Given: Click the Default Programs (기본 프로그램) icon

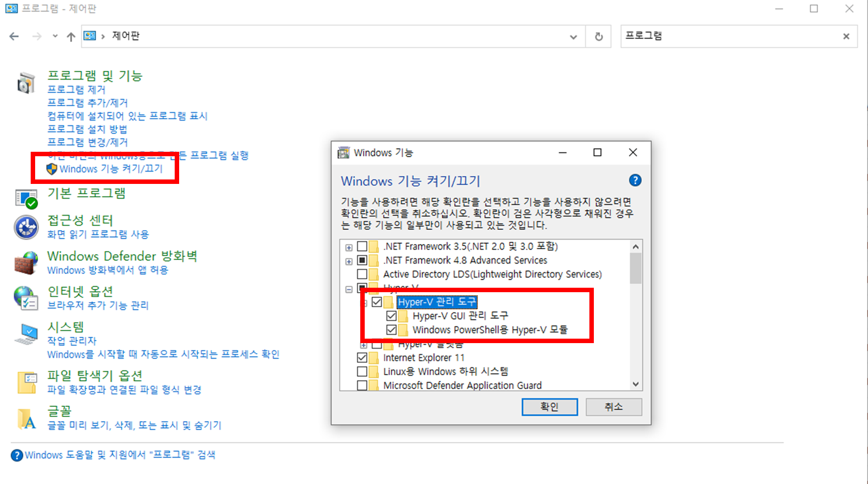Looking at the screenshot, I should [26, 199].
